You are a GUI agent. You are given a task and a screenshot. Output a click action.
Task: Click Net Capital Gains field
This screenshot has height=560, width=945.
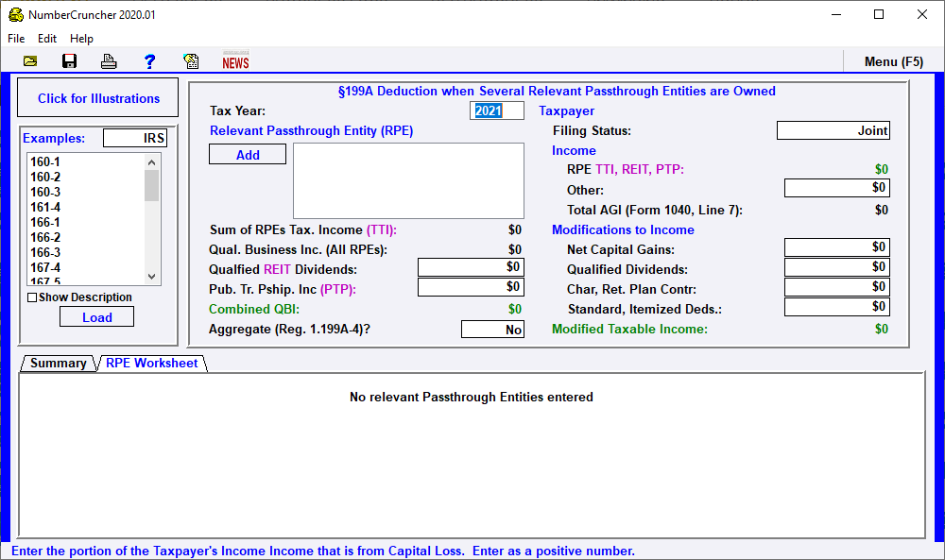[837, 247]
